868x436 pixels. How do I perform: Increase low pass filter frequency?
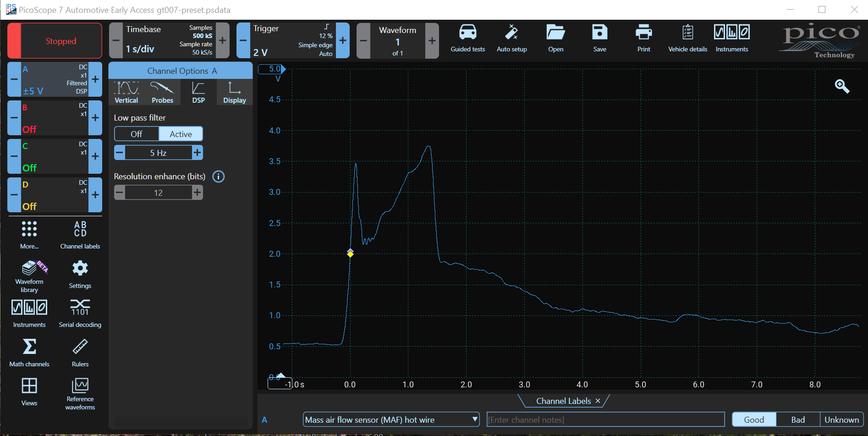click(x=197, y=153)
